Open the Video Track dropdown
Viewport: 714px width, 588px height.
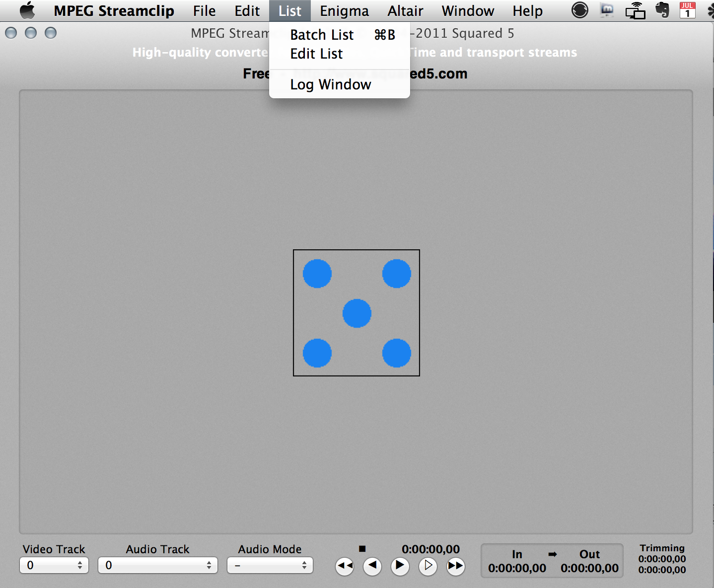(54, 565)
